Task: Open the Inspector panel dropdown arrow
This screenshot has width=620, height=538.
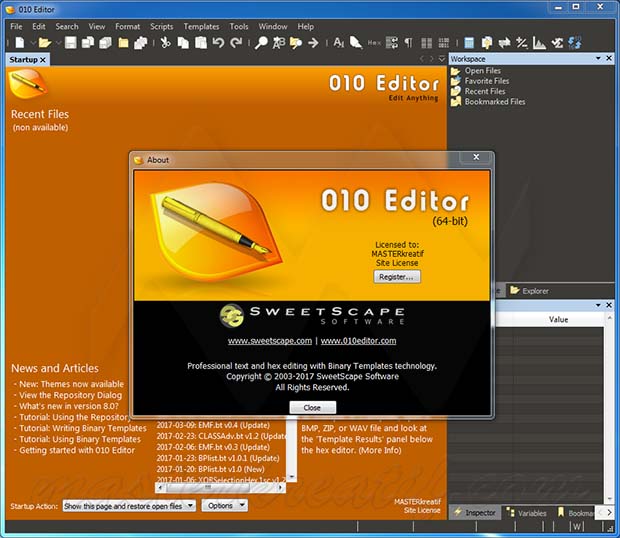Action: 598,305
